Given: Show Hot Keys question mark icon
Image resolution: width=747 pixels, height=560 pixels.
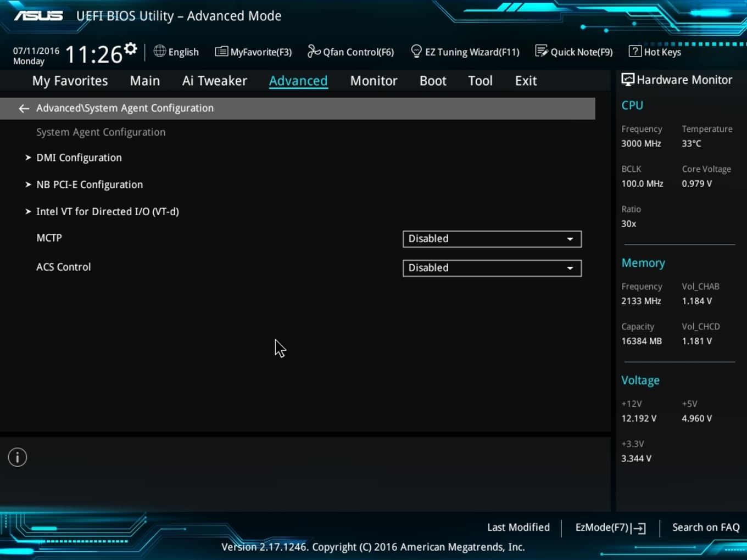Looking at the screenshot, I should click(635, 51).
